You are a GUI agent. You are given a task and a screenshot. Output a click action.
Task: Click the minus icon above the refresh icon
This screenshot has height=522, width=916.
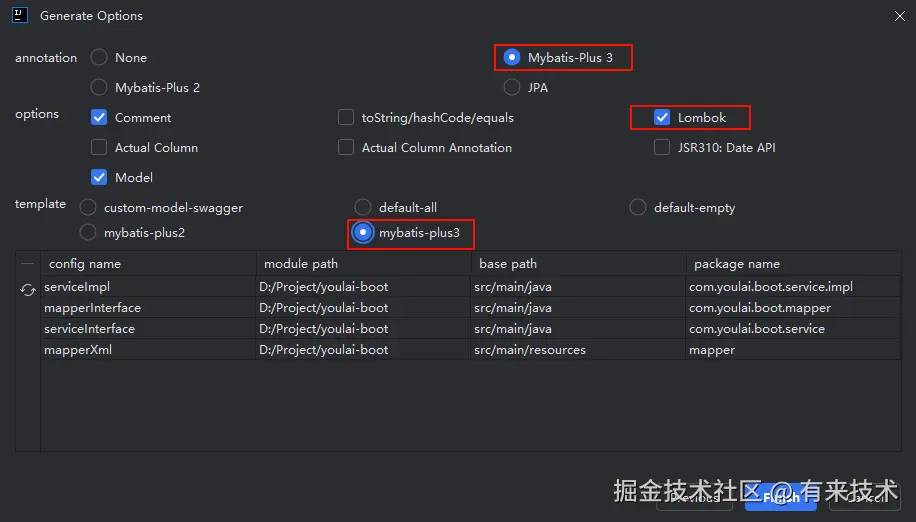27,264
